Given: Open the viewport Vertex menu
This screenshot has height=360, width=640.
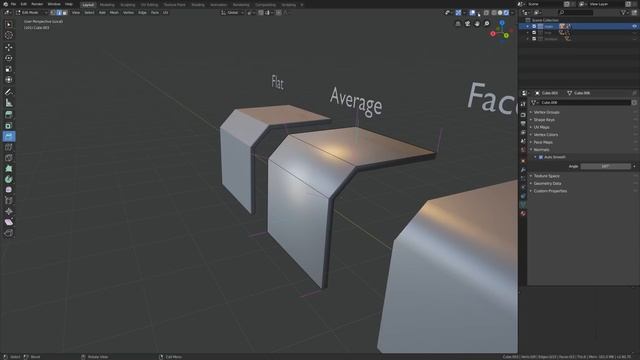Looking at the screenshot, I should point(128,13).
